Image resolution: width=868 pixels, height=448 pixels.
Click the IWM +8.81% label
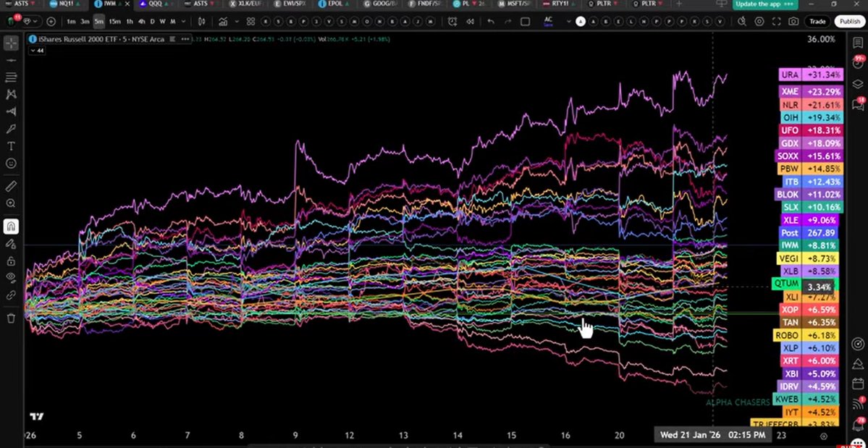[x=808, y=245]
